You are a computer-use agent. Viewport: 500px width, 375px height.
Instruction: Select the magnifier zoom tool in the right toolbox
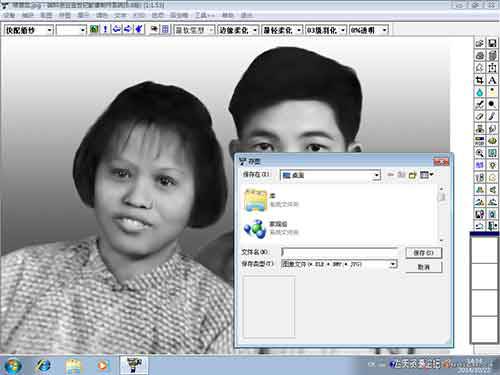[x=480, y=153]
